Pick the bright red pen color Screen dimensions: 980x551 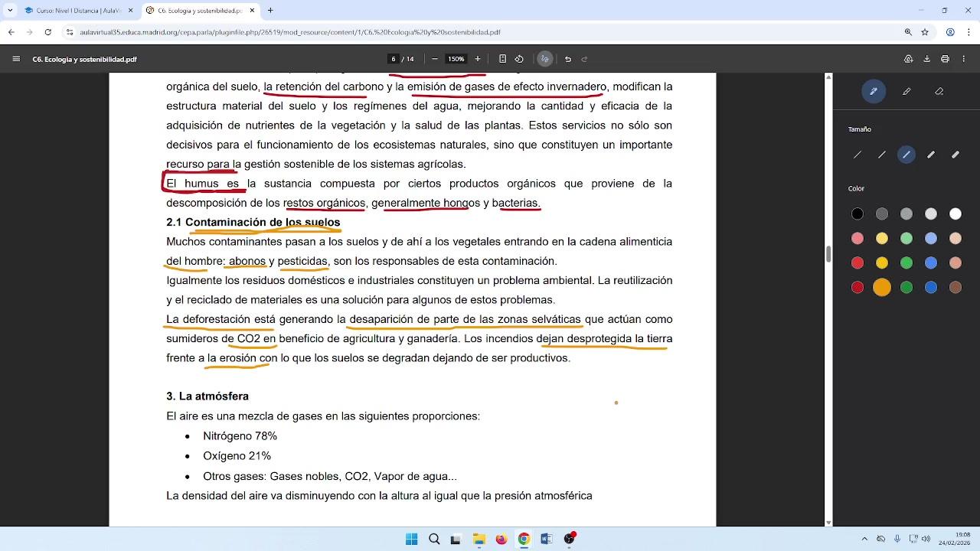click(857, 263)
